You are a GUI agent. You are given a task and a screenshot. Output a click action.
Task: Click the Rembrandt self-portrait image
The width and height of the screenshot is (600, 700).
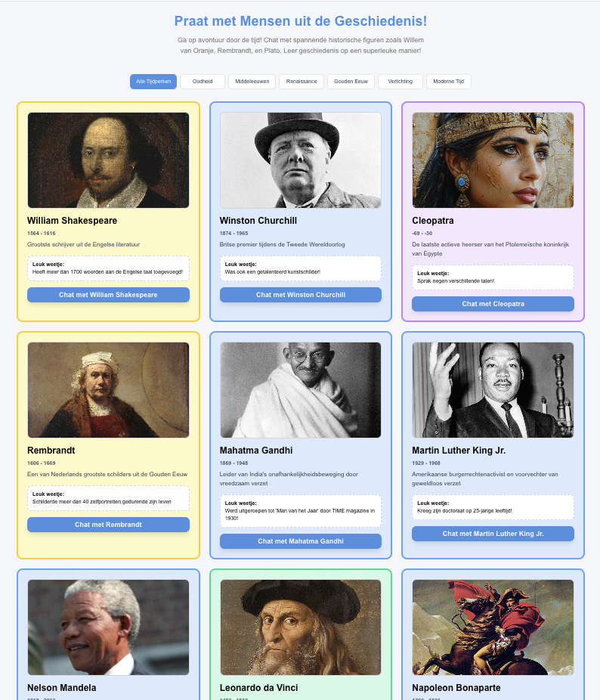[108, 390]
